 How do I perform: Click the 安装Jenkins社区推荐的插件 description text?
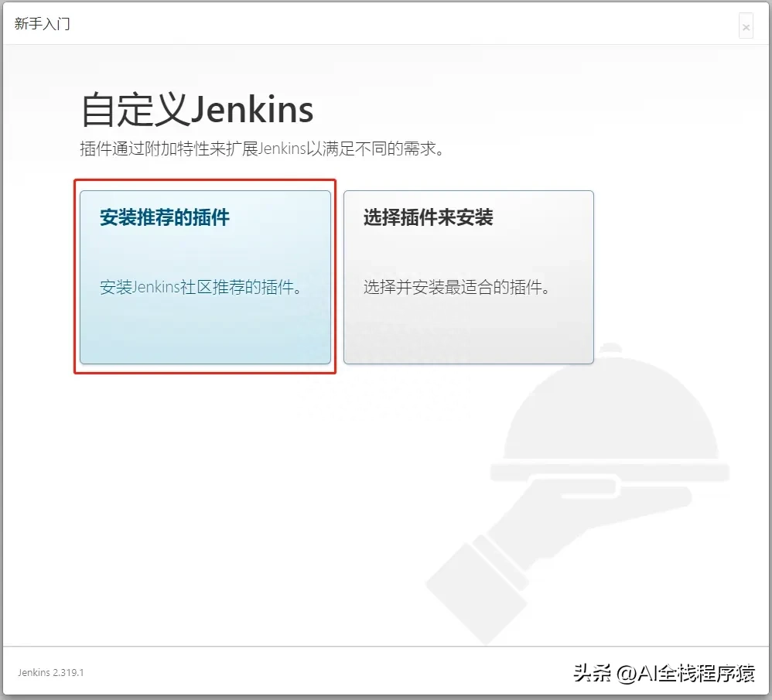tap(200, 287)
